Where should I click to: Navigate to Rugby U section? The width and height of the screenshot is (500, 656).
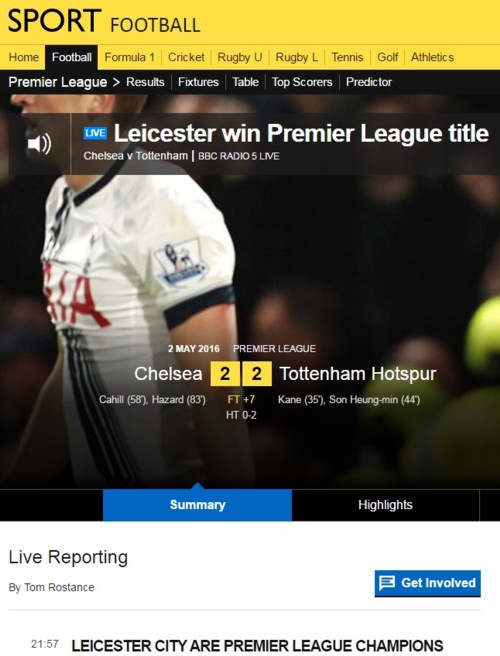[x=240, y=57]
